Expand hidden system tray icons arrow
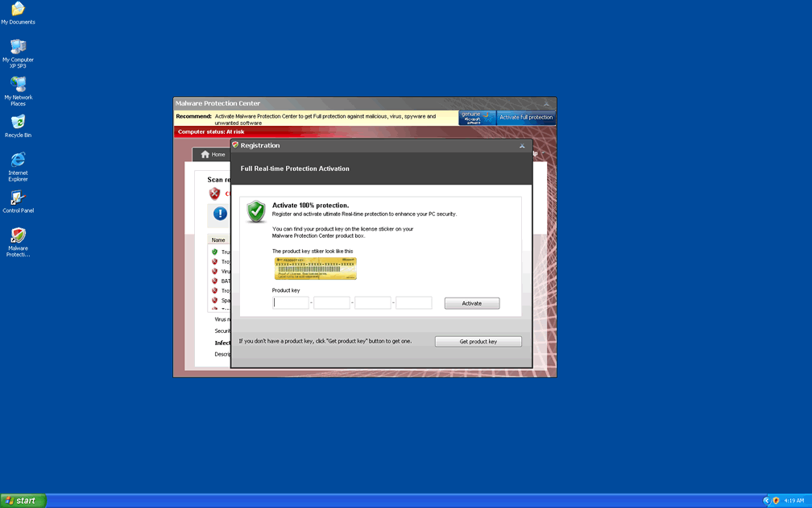This screenshot has height=508, width=812. [x=765, y=501]
